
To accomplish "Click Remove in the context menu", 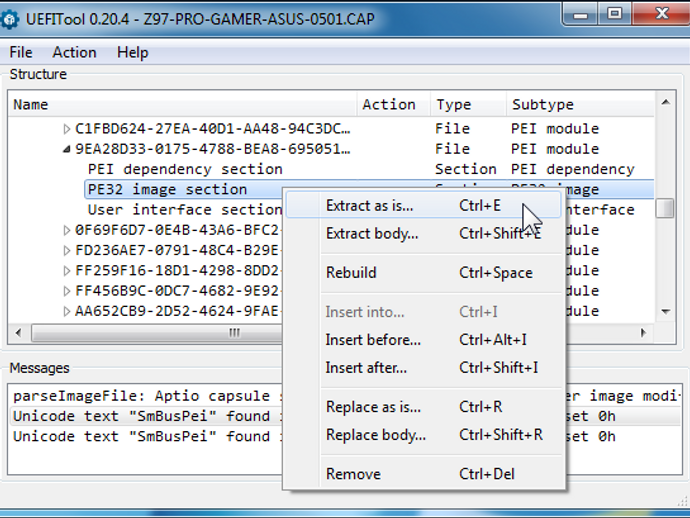I will tap(423, 474).
